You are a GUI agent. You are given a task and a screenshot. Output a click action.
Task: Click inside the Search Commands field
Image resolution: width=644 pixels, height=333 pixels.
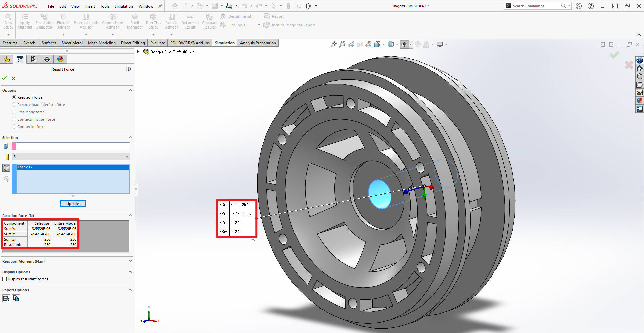tap(533, 6)
